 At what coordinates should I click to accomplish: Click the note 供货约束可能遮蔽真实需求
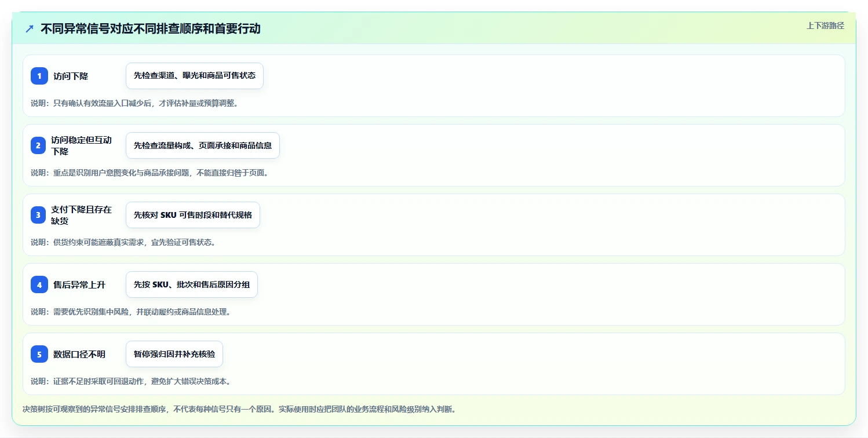[123, 242]
